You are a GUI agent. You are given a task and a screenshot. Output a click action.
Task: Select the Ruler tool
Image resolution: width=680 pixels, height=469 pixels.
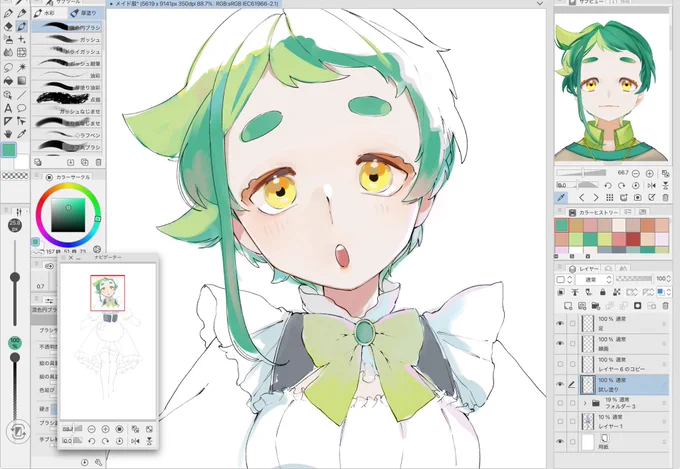(8, 121)
